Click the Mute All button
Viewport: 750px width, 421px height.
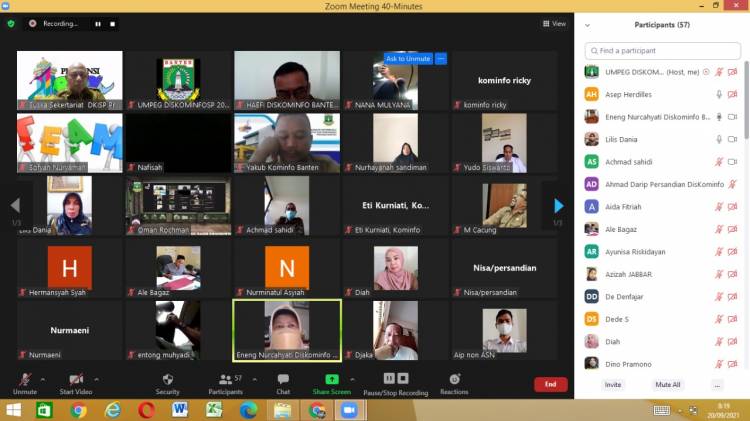coord(667,384)
